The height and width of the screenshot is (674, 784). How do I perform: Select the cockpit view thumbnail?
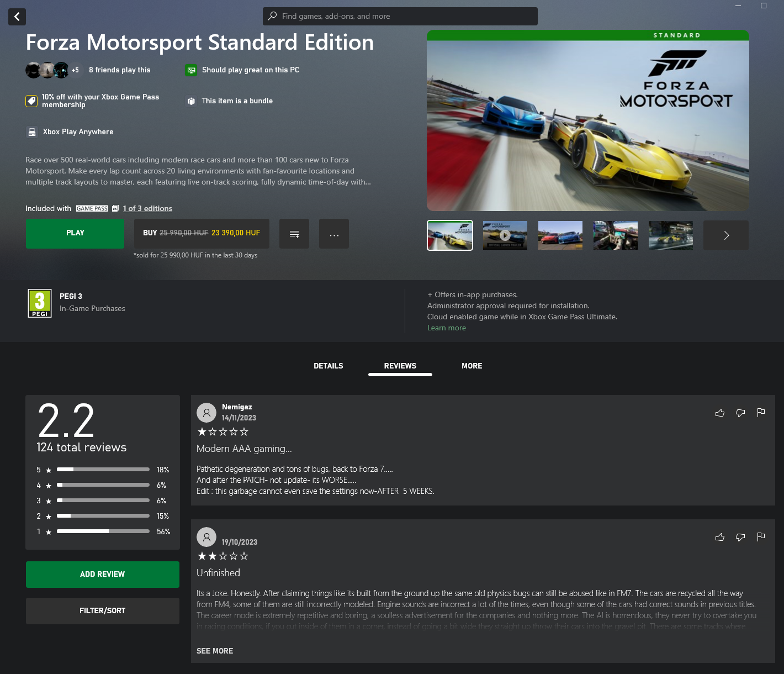pos(616,235)
